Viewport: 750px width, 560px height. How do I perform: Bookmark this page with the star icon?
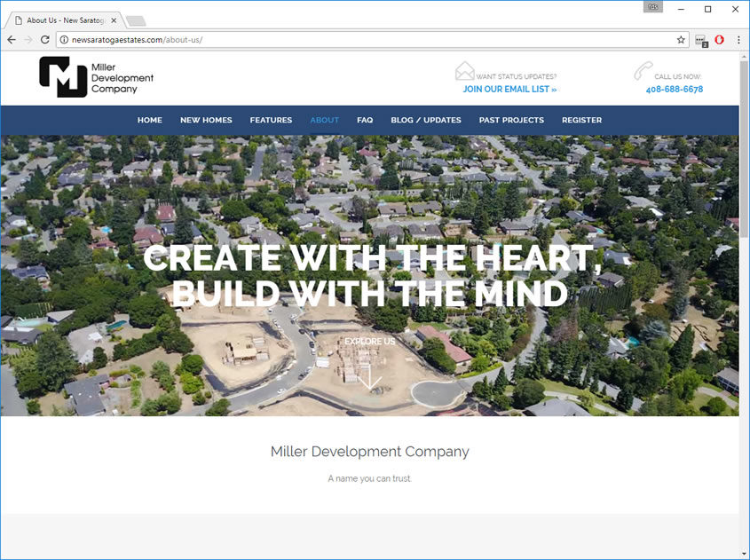[681, 40]
